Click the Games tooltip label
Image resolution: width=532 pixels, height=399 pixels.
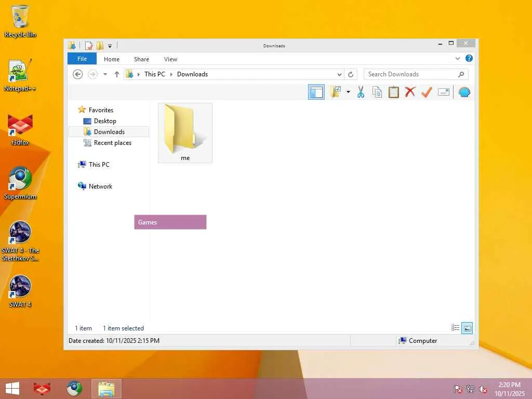pyautogui.click(x=170, y=222)
